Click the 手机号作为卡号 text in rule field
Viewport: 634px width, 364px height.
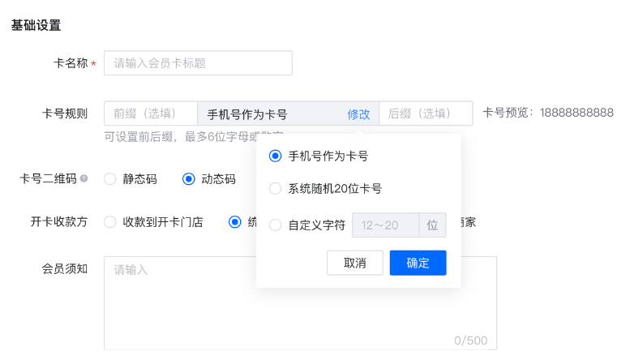(x=247, y=114)
